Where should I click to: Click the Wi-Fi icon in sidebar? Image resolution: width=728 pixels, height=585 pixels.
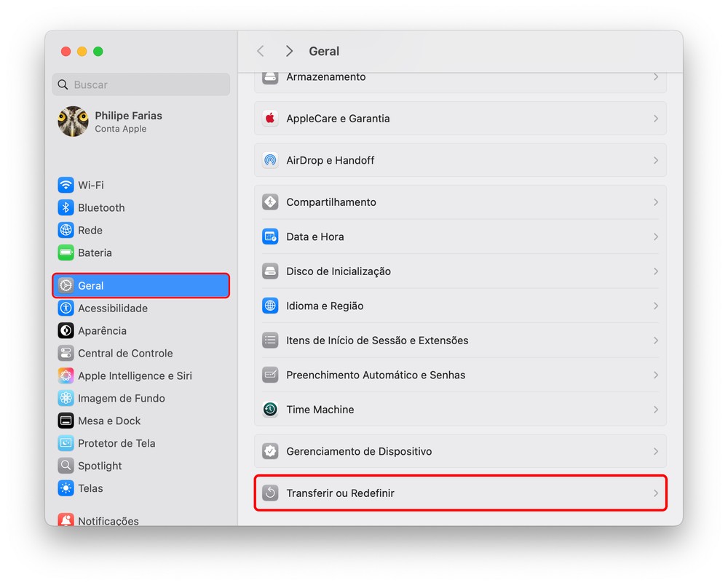pos(66,185)
